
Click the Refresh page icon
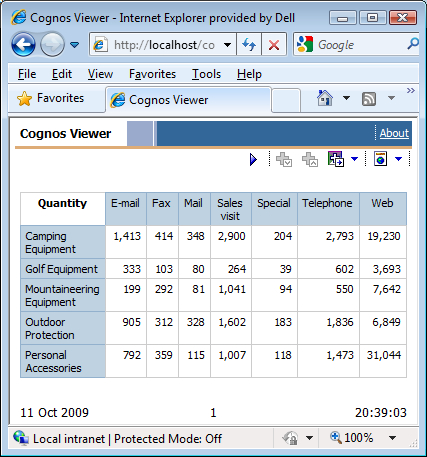pos(249,44)
